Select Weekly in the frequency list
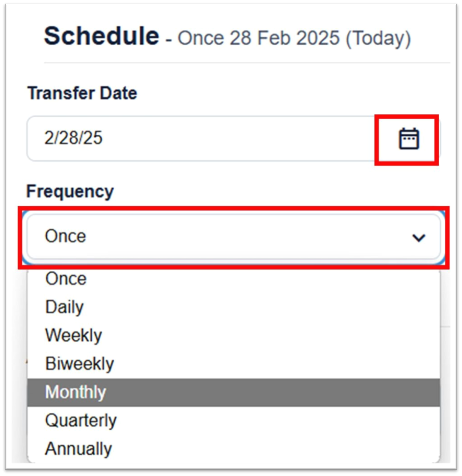This screenshot has width=462, height=476. 74,336
